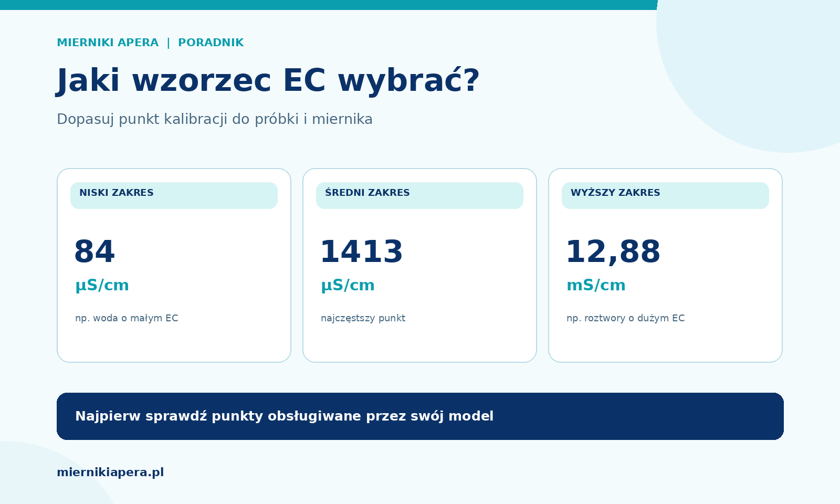Click the 'MIERNIKI APERA | PORADNIK' header label
The image size is (840, 504).
coord(150,43)
